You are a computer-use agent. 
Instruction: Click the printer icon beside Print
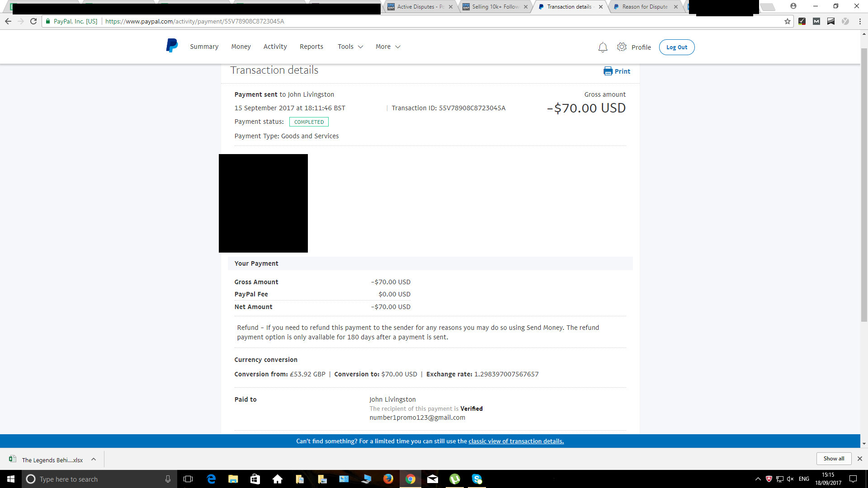click(x=608, y=71)
